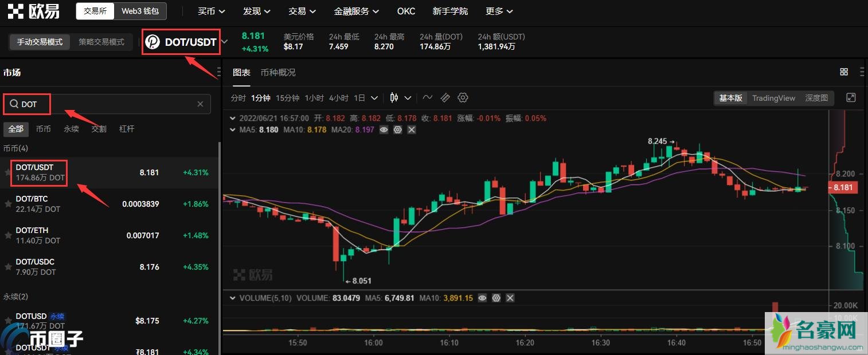The width and height of the screenshot is (868, 355).
Task: Open the Polkadot DOT coin icon
Action: (153, 42)
